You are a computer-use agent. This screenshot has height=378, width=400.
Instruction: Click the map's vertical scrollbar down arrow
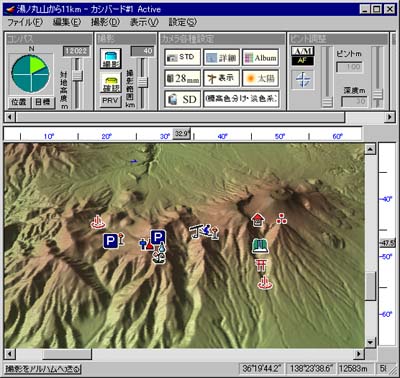pos(370,342)
